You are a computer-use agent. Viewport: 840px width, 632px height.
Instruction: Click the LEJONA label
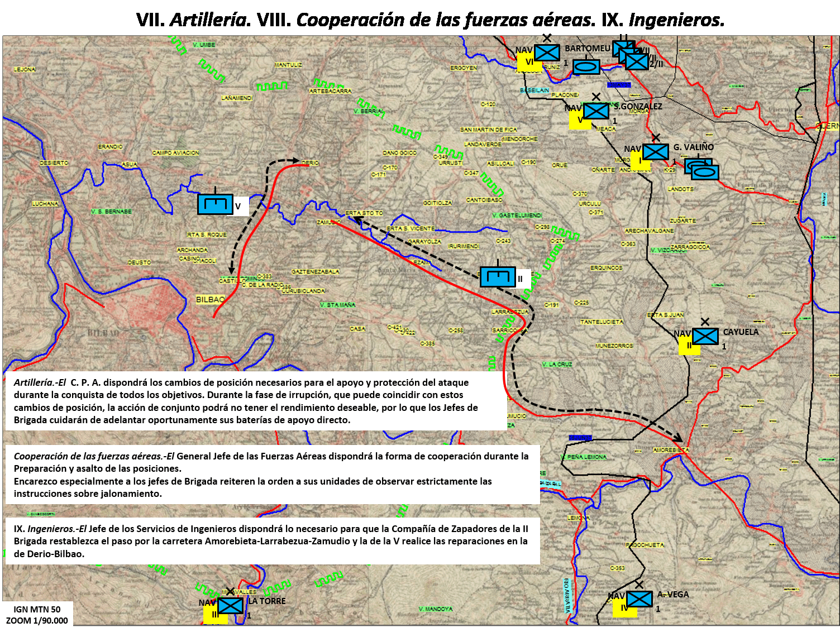click(25, 69)
